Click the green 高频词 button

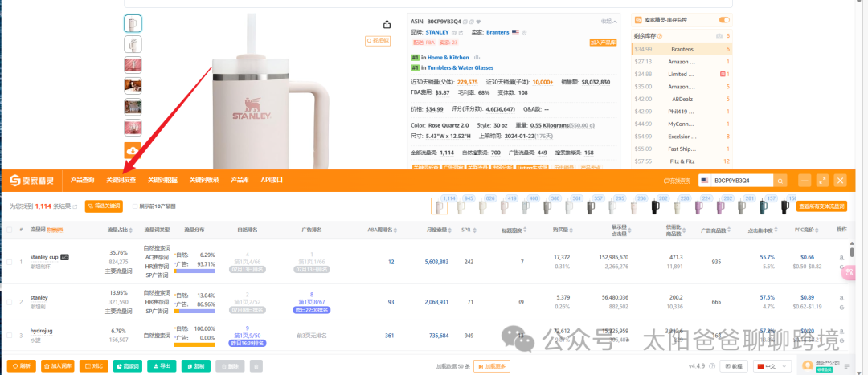pos(127,366)
